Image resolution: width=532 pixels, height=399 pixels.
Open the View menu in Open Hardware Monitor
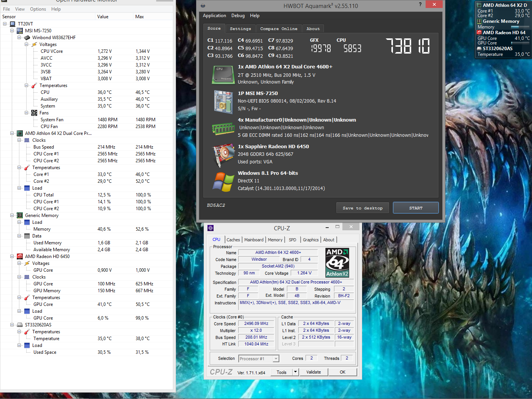(x=20, y=9)
